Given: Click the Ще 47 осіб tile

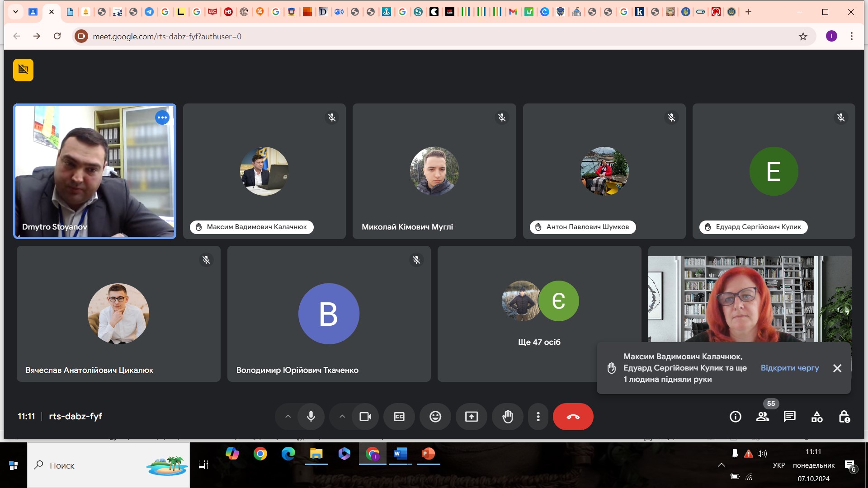Looking at the screenshot, I should [x=539, y=314].
